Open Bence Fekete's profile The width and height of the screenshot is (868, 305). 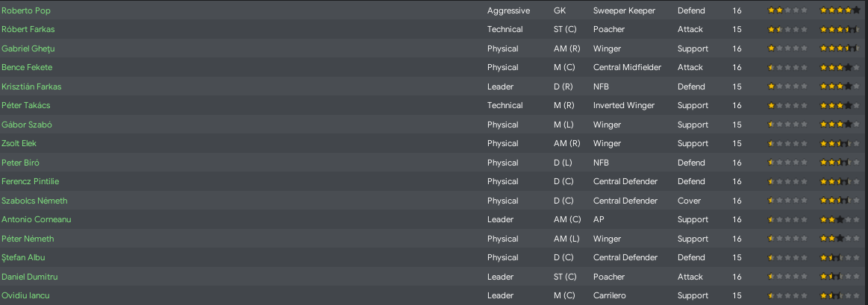[x=27, y=68]
